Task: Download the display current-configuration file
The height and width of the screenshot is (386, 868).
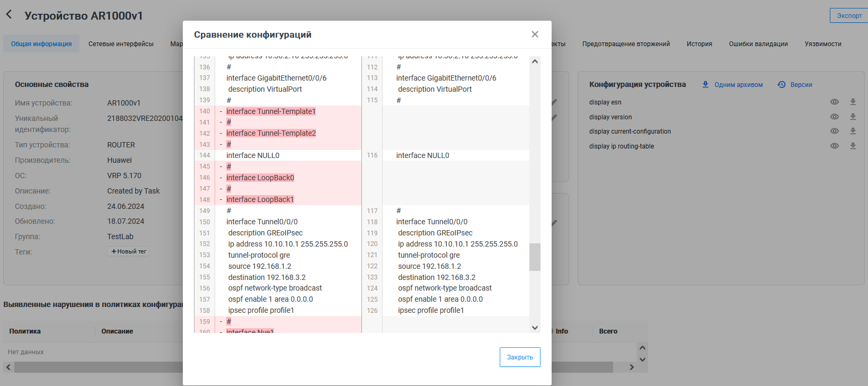Action: [853, 131]
